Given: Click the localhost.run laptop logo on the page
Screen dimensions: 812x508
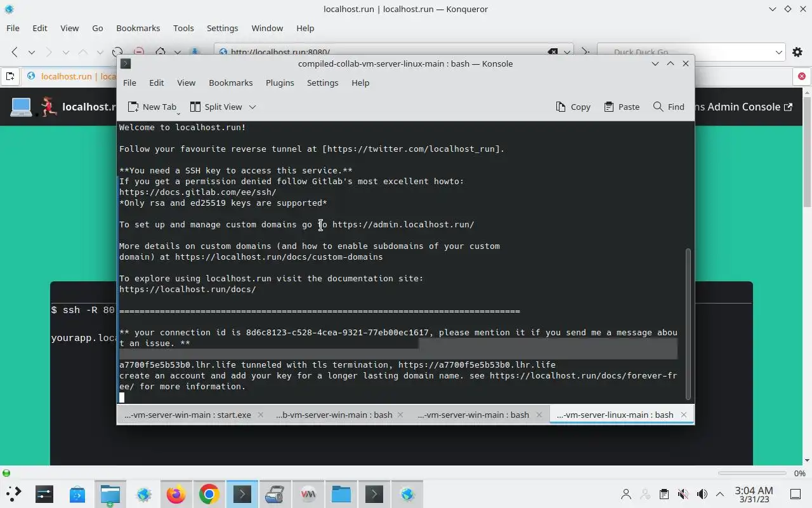Looking at the screenshot, I should 21,107.
